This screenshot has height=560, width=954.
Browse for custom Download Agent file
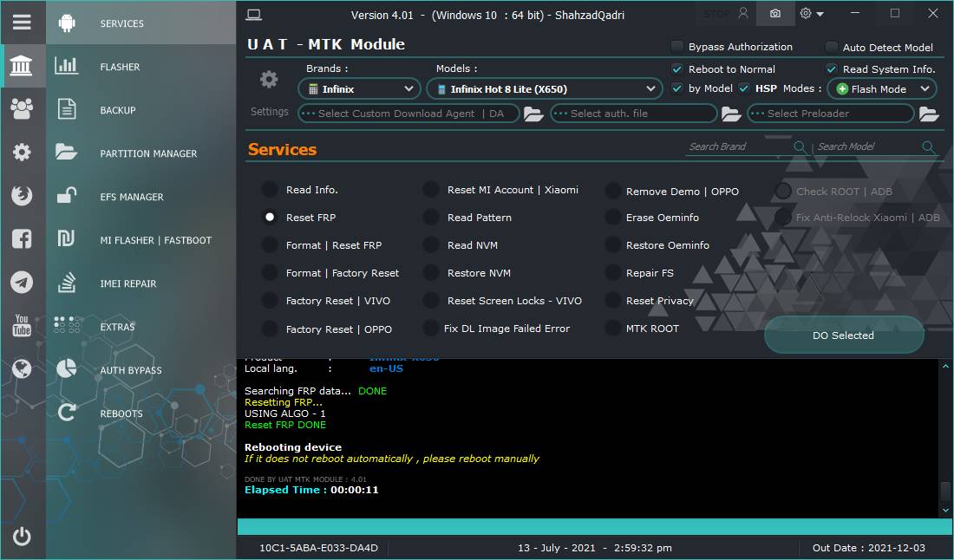pos(533,114)
